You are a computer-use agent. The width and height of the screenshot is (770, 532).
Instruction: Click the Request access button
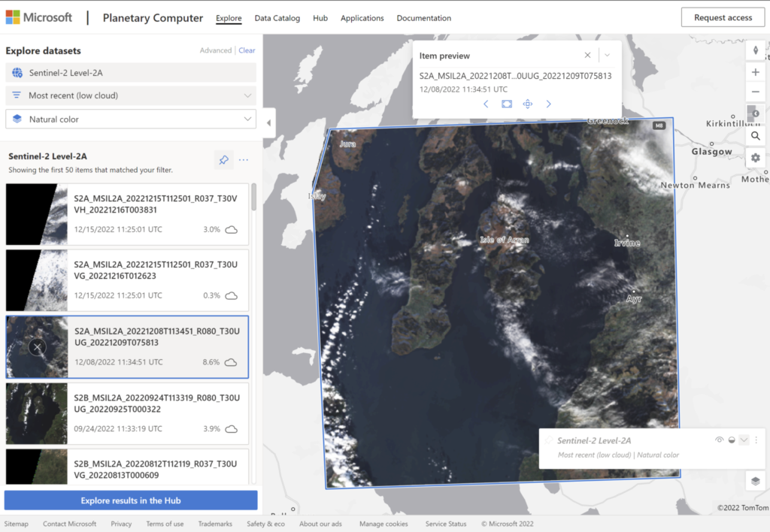tap(723, 17)
